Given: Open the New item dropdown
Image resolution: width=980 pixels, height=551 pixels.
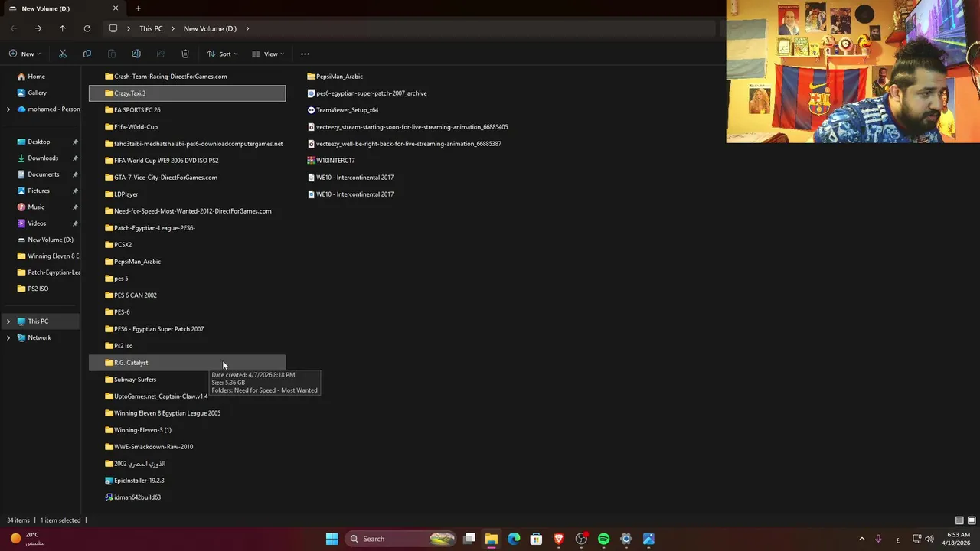Looking at the screenshot, I should (25, 54).
